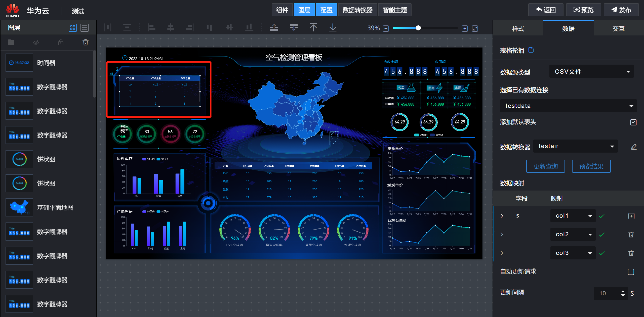Expand the s field mapping row

pos(502,216)
